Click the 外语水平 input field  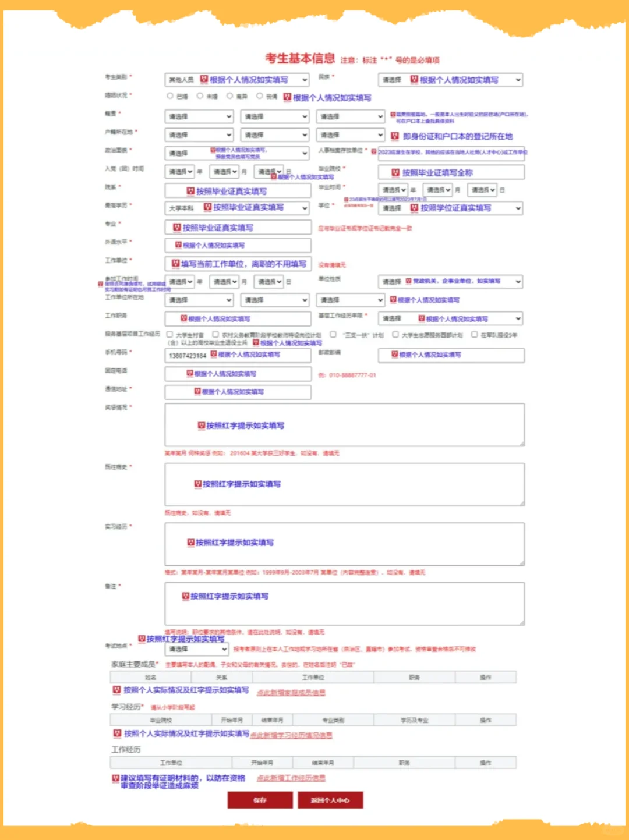[238, 245]
